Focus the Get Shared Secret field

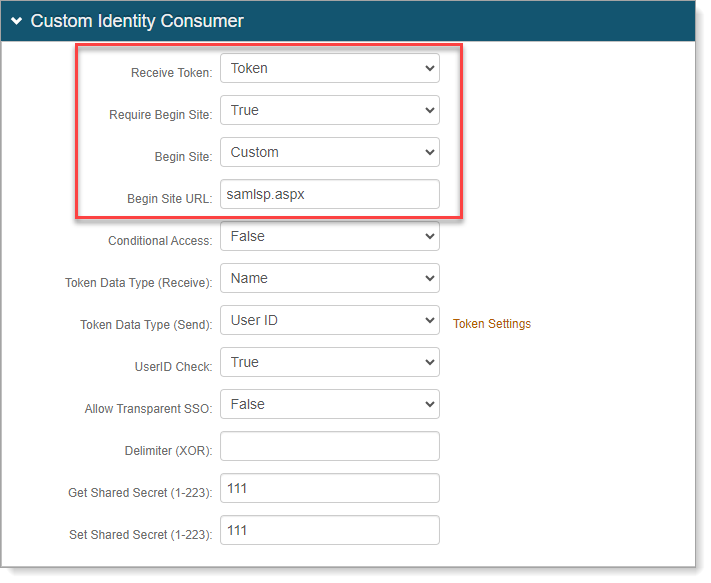[x=329, y=488]
